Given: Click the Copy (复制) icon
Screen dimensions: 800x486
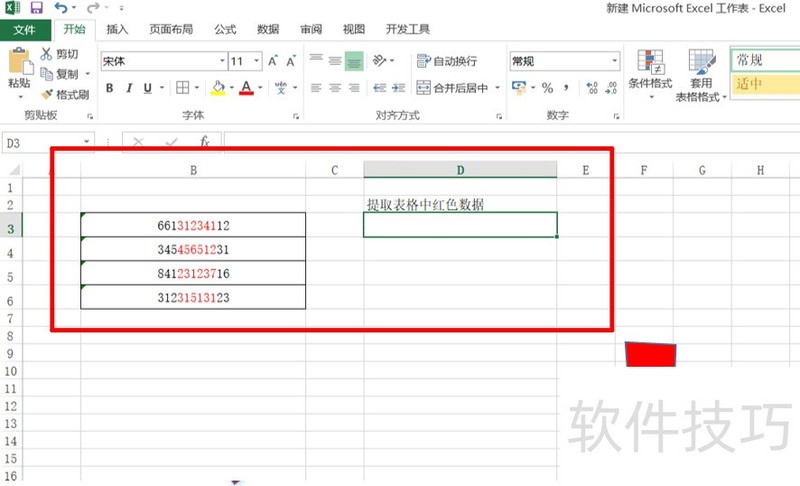Looking at the screenshot, I should click(46, 74).
